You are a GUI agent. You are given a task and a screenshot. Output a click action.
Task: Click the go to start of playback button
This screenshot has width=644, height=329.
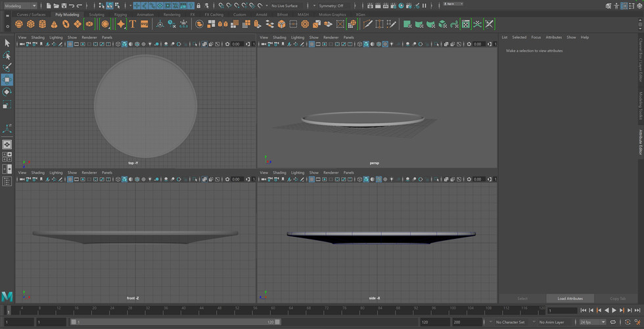(584, 311)
